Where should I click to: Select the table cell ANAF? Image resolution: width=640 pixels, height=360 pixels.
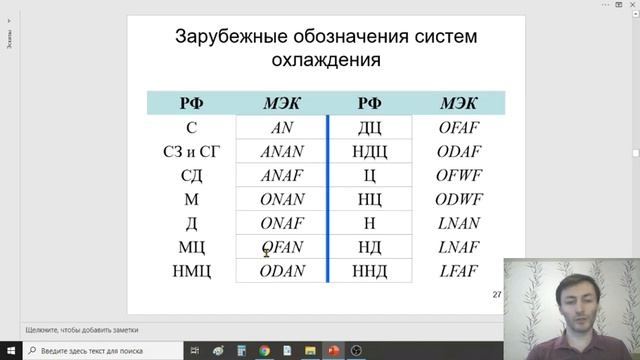[282, 175]
